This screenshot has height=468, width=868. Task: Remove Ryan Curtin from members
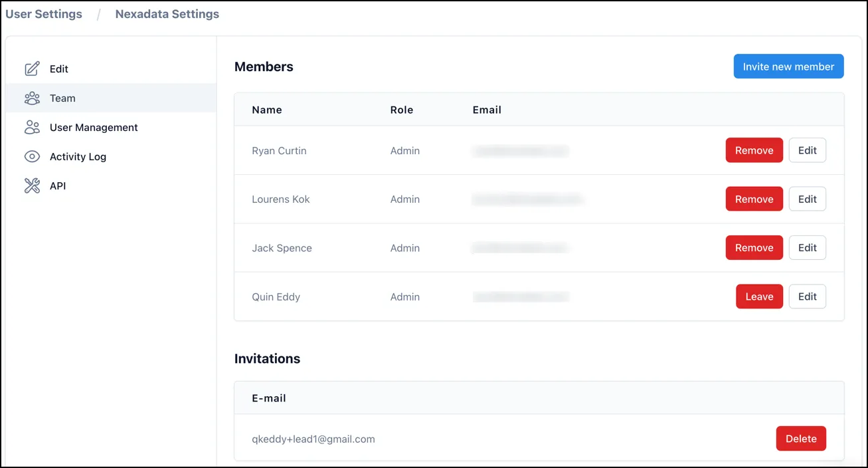tap(754, 150)
